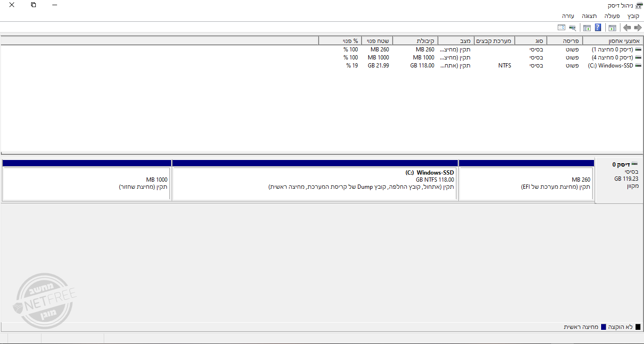This screenshot has height=344, width=644.
Task: Sort by % פנוי column header
Action: (340, 41)
